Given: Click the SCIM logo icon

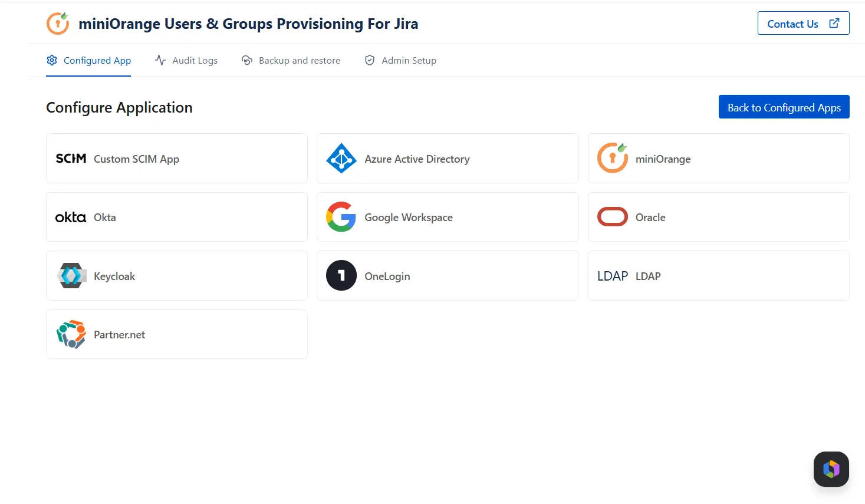Looking at the screenshot, I should click(71, 159).
